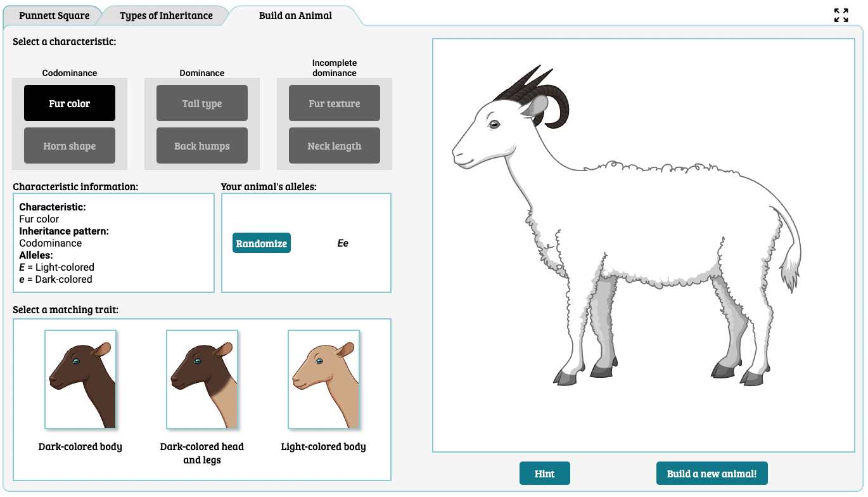The height and width of the screenshot is (497, 868).
Task: Choose the Dark-colored head and legs thumbnail
Action: click(x=202, y=379)
